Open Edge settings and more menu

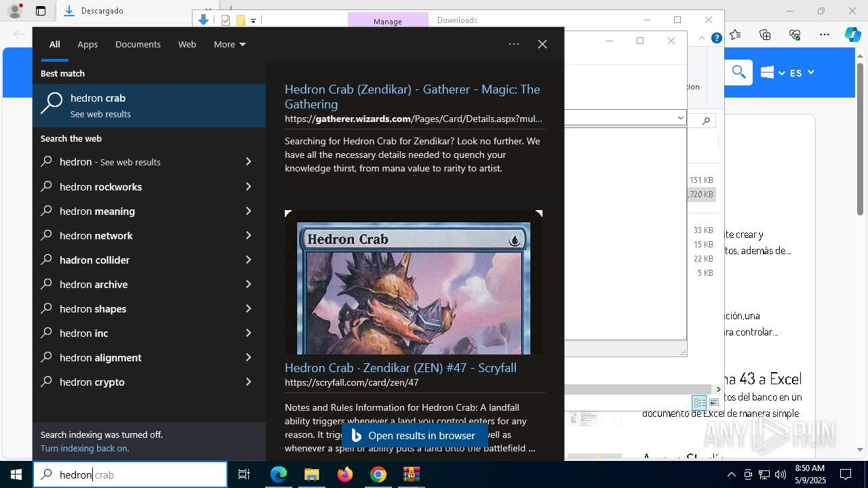coord(825,35)
